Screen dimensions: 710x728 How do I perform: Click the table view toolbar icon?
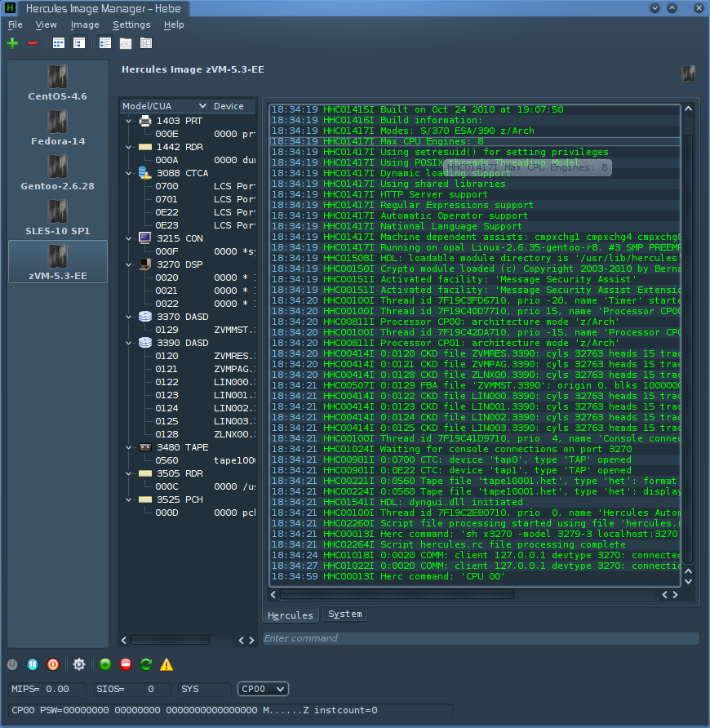pos(146,43)
